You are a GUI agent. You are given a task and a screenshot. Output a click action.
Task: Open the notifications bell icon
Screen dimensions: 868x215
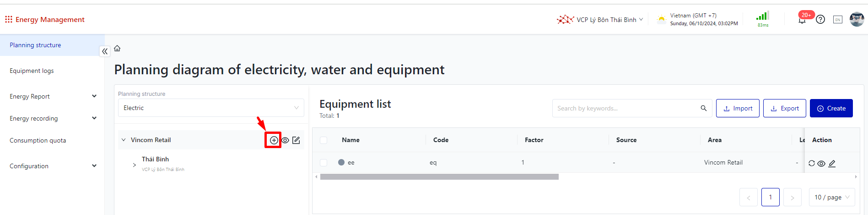click(802, 20)
